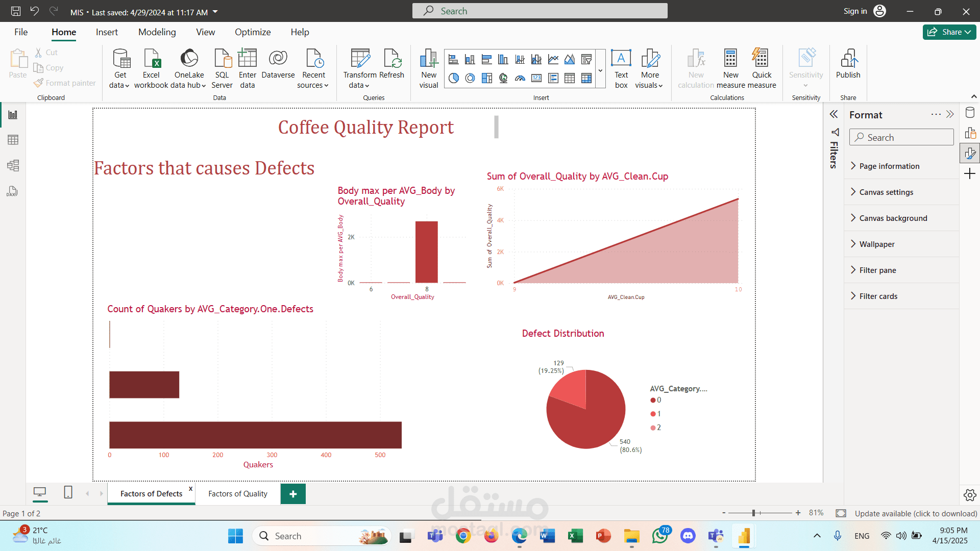This screenshot has height=551, width=980.
Task: Switch to the Insert ribbon tab
Action: pos(107,32)
